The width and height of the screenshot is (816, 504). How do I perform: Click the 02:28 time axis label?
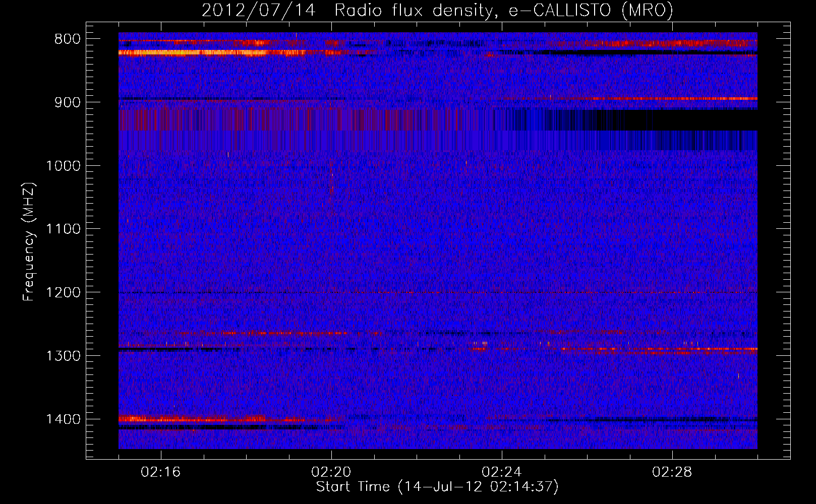tap(672, 472)
